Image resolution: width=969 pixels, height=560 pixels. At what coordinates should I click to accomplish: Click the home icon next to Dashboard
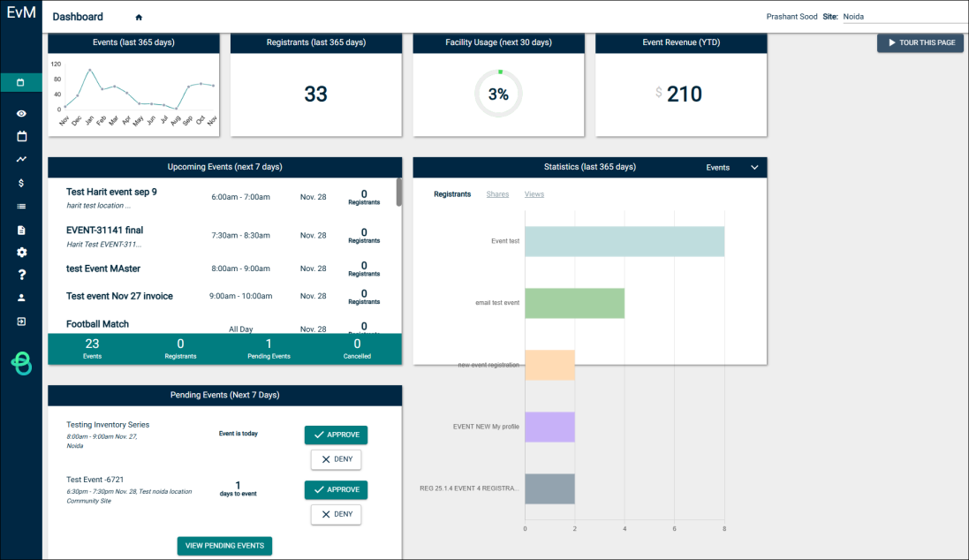(139, 18)
